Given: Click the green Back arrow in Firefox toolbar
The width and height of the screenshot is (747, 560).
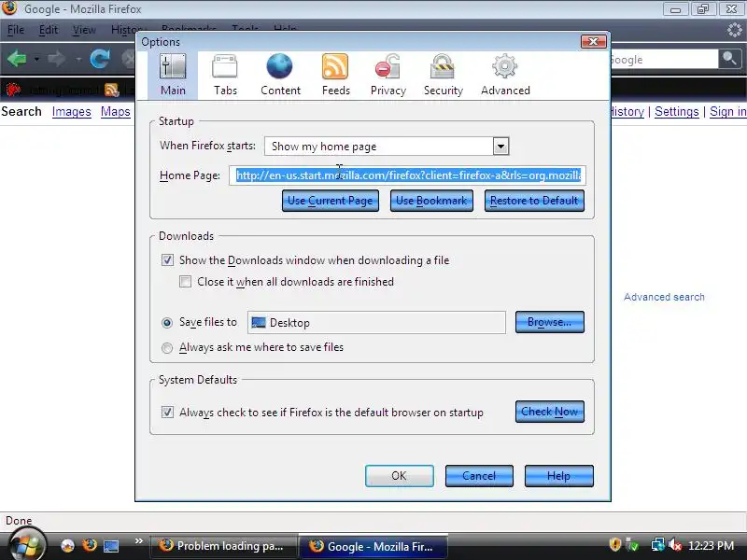Looking at the screenshot, I should [17, 60].
